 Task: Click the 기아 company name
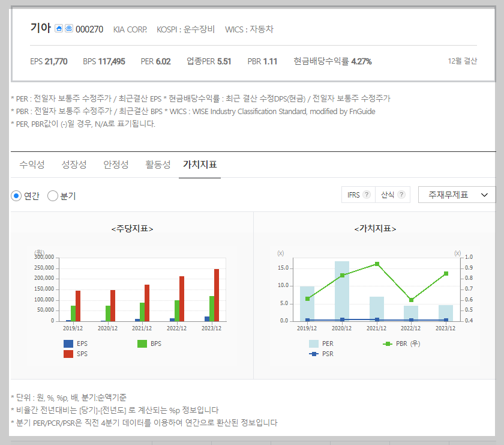(41, 28)
